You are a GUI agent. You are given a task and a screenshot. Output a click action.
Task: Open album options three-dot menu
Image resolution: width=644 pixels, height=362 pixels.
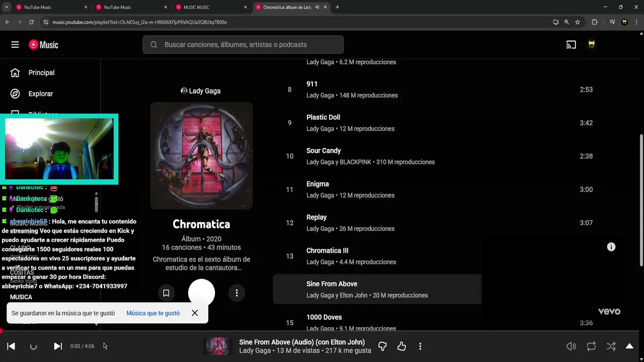click(x=236, y=293)
